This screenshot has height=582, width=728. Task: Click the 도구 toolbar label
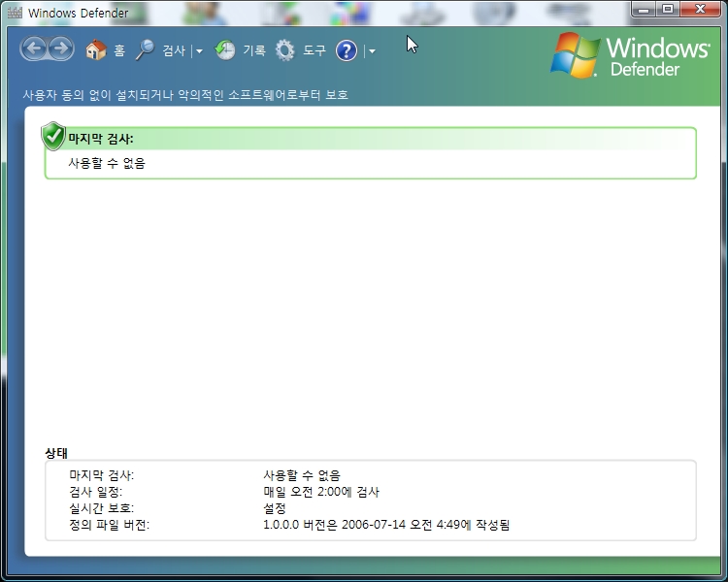pos(314,50)
